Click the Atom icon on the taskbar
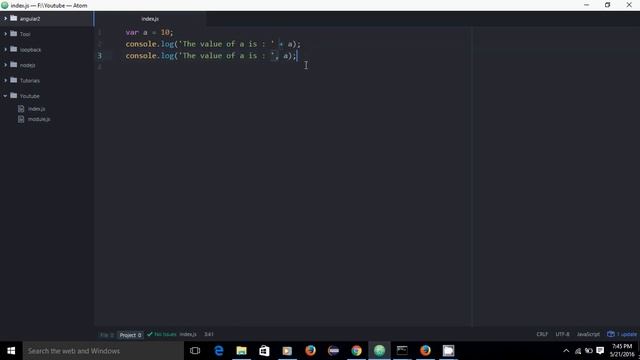Viewport: 640px width, 360px height. [379, 351]
